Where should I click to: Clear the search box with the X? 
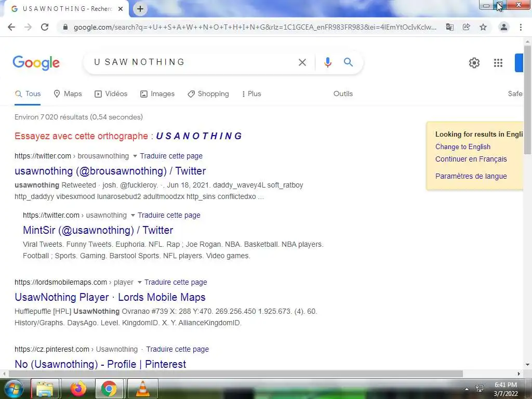[x=302, y=62]
